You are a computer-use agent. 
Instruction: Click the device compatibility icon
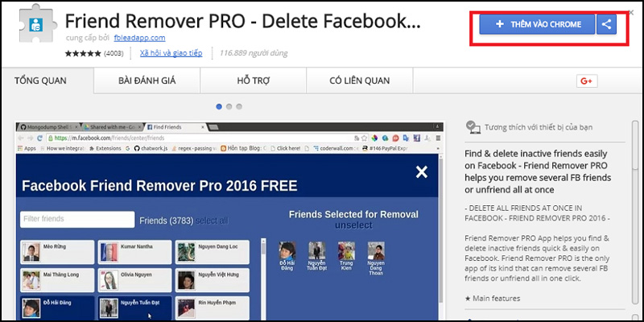[473, 127]
